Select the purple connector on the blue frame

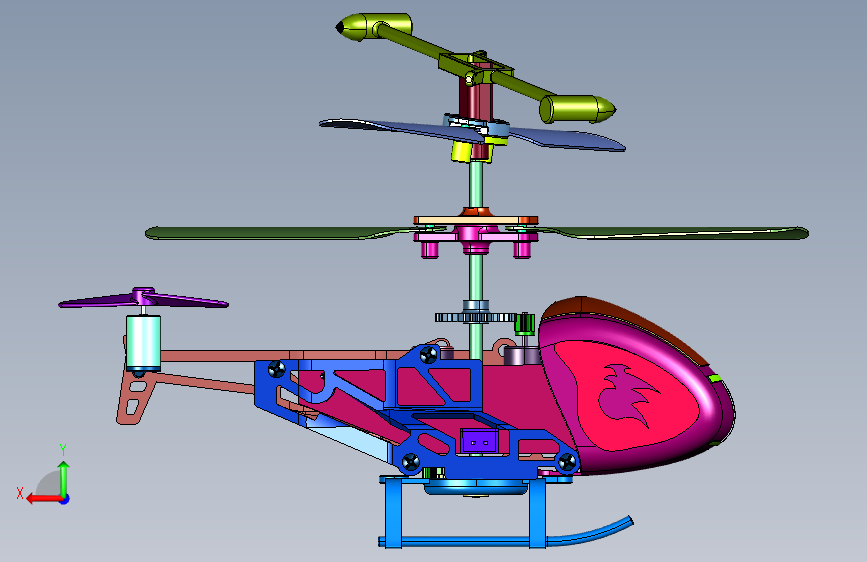click(x=479, y=441)
